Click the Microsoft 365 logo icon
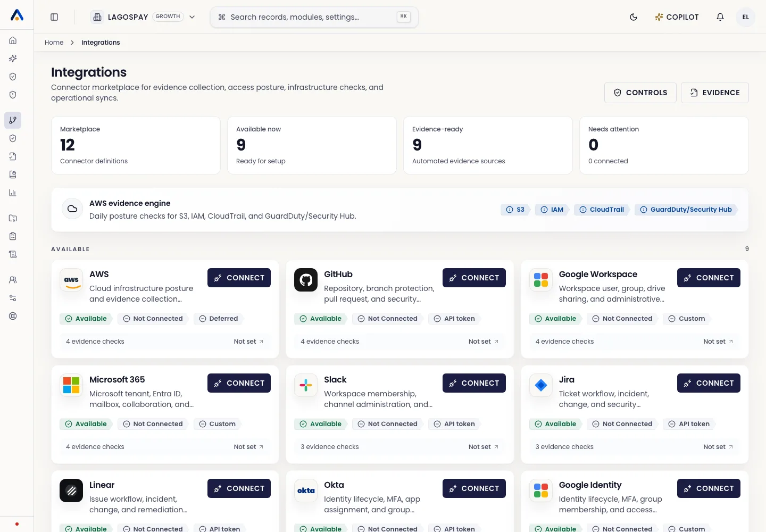The height and width of the screenshot is (532, 766). click(71, 386)
